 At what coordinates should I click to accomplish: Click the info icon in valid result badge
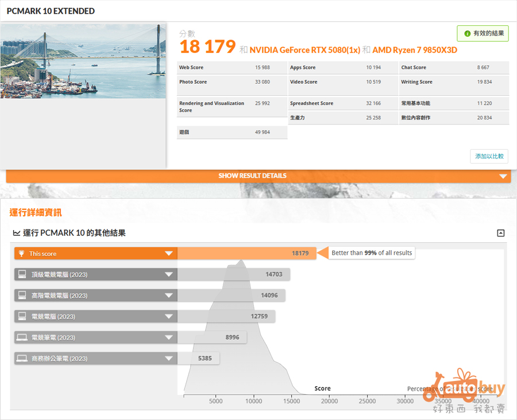pyautogui.click(x=467, y=34)
